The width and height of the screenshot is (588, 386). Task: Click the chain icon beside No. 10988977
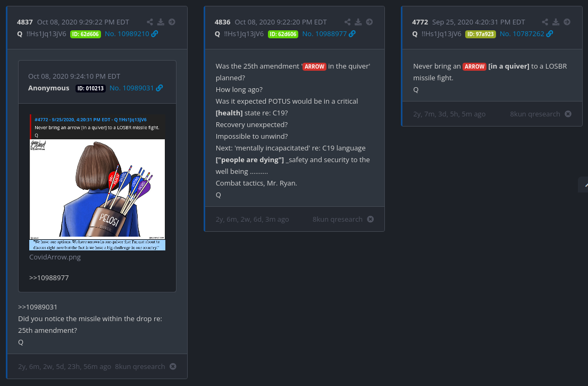coord(352,33)
